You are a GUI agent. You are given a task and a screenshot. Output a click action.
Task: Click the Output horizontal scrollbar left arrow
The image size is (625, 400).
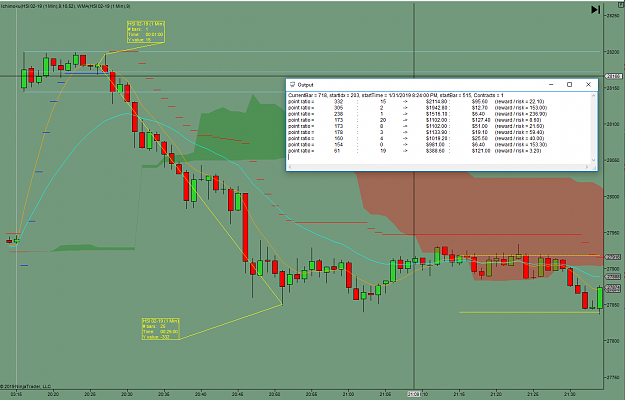(290, 167)
